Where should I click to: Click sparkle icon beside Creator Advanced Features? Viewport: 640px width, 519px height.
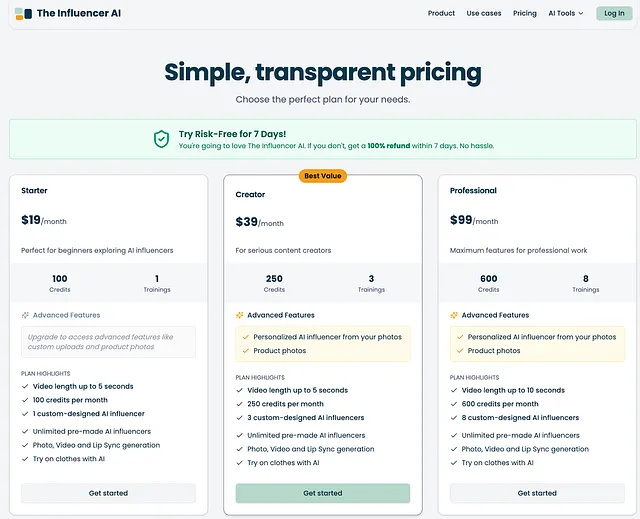(240, 315)
